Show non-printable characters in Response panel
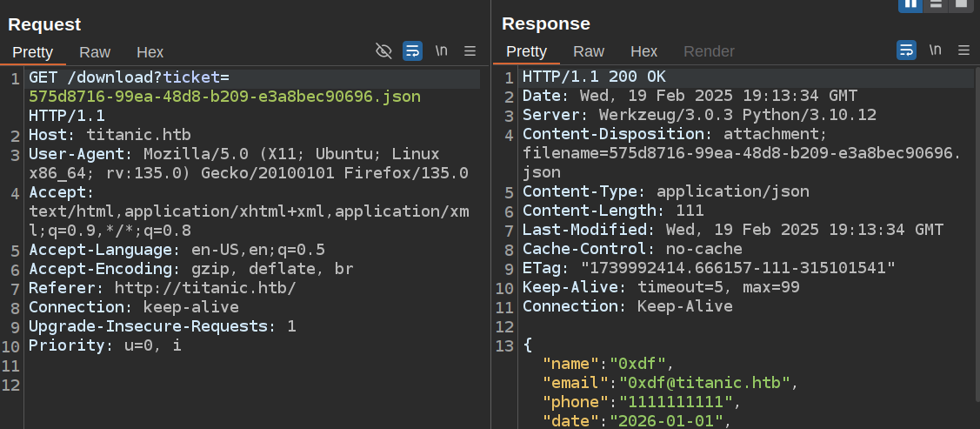This screenshot has height=429, width=980. click(936, 50)
